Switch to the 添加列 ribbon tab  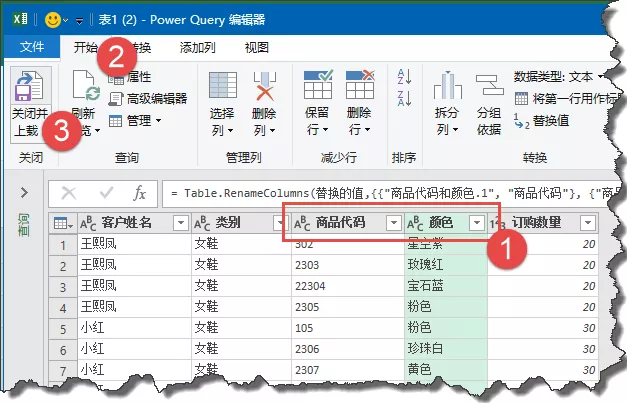(198, 48)
